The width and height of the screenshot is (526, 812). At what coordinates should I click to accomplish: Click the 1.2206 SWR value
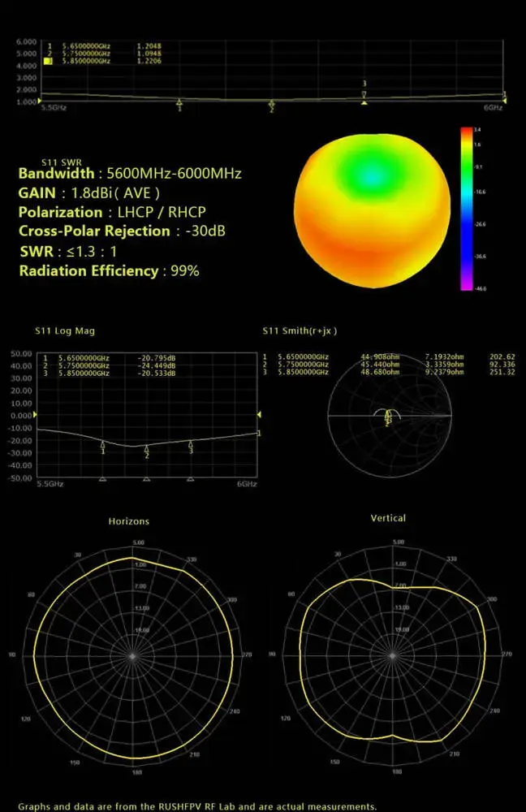[x=149, y=61]
